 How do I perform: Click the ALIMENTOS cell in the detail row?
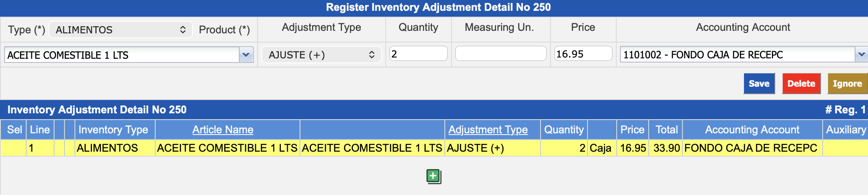[107, 148]
